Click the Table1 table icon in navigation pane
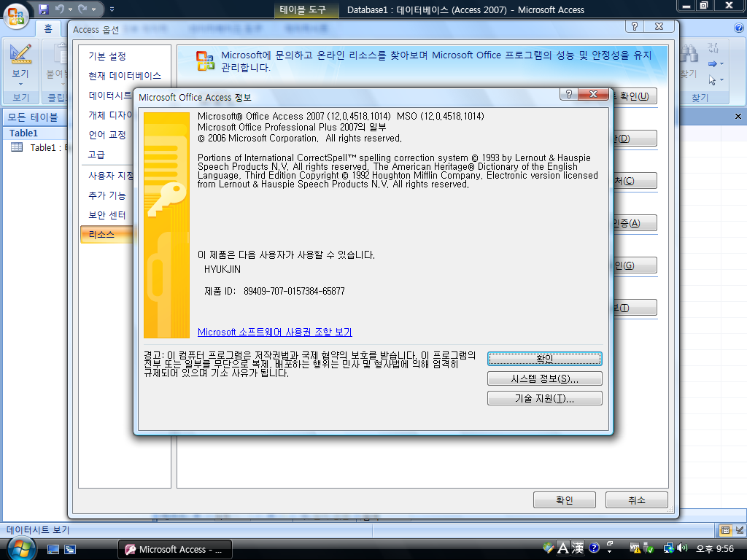Image resolution: width=747 pixels, height=560 pixels. tap(17, 147)
